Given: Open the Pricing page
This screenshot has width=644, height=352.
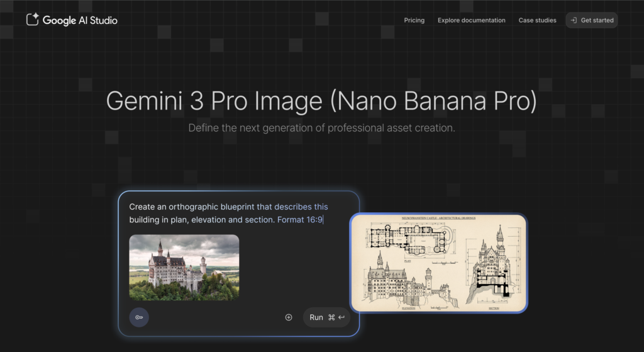Looking at the screenshot, I should click(x=414, y=20).
